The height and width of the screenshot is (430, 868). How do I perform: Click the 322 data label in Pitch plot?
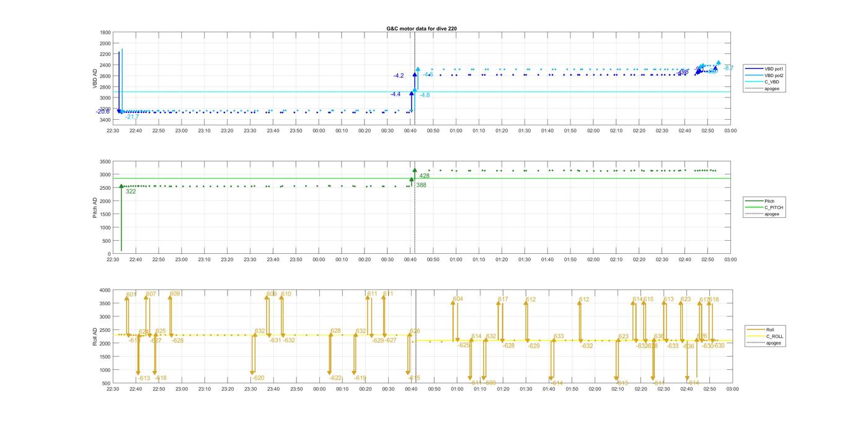(131, 192)
